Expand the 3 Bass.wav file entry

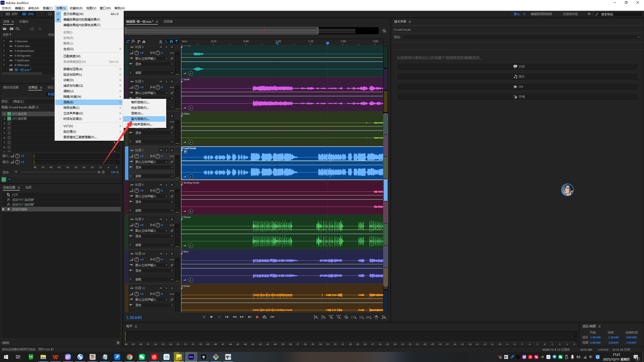click(x=4, y=41)
